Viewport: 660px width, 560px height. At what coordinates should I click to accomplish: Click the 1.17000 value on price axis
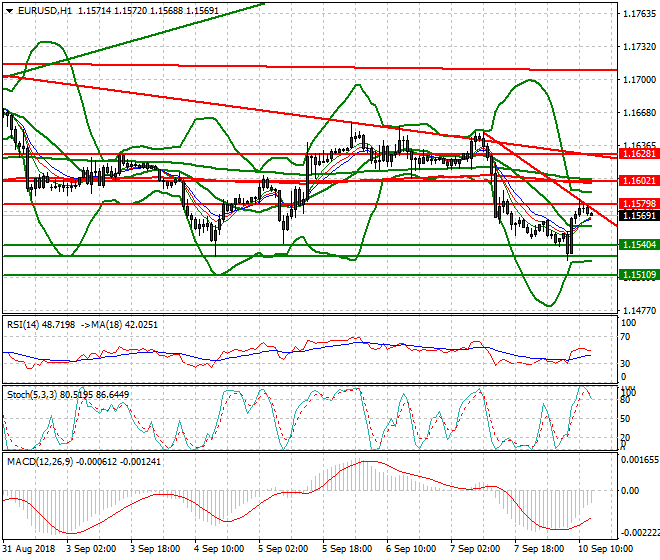(x=637, y=80)
